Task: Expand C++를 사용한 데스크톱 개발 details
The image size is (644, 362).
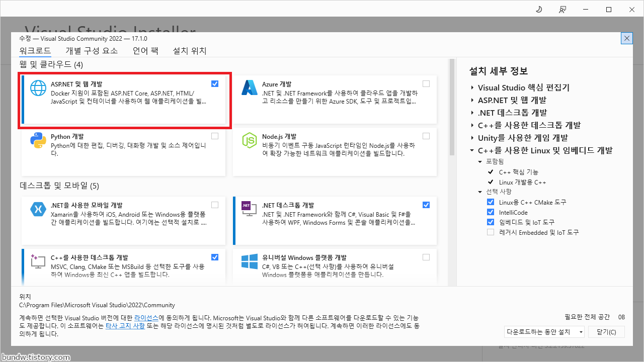Action: (x=472, y=125)
